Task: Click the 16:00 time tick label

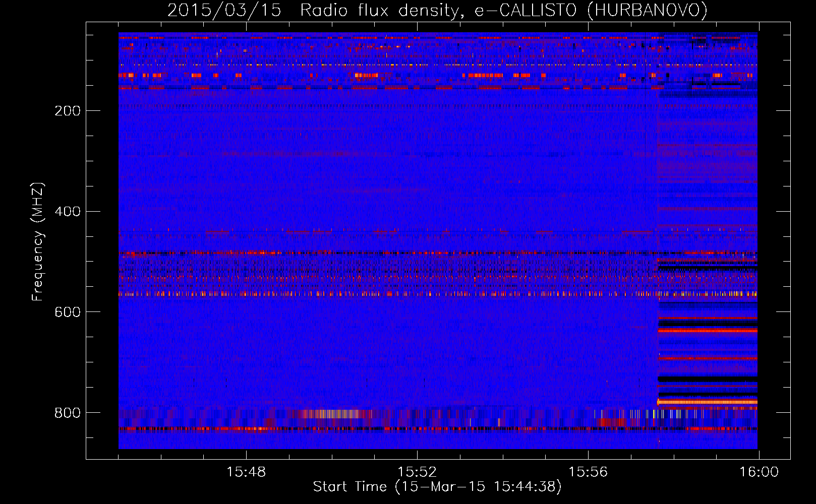Action: coord(759,472)
